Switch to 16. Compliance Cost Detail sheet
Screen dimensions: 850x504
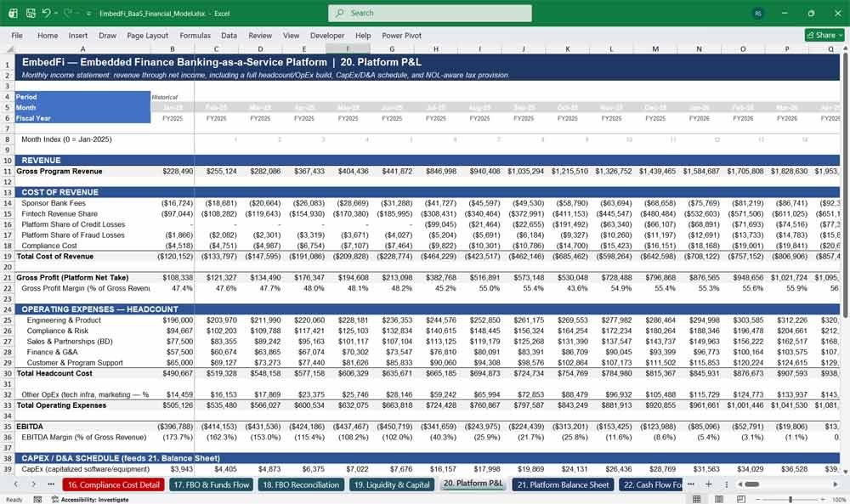pyautogui.click(x=114, y=484)
